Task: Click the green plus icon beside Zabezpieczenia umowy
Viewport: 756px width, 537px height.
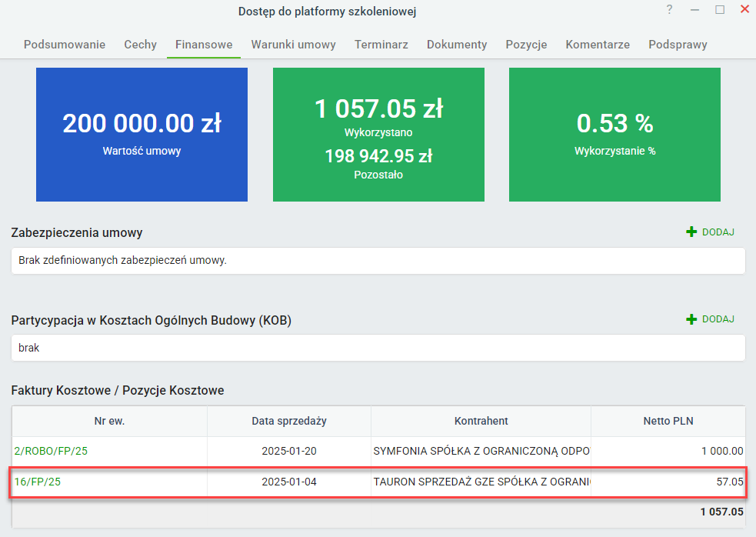Action: (x=691, y=232)
